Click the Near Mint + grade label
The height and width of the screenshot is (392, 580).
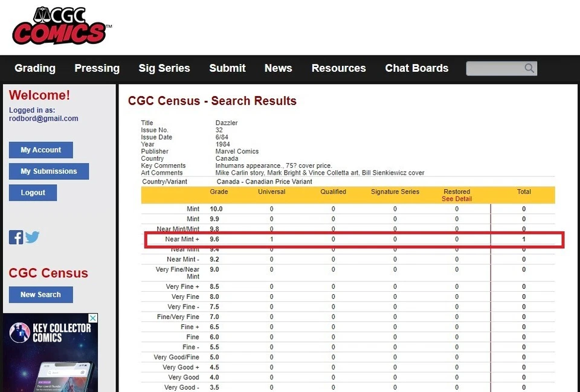pyautogui.click(x=182, y=239)
